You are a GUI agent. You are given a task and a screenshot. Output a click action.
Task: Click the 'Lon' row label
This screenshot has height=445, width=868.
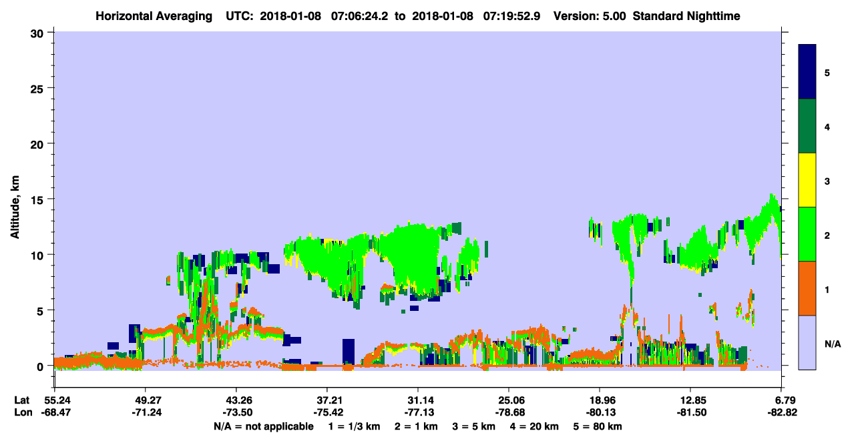point(23,413)
